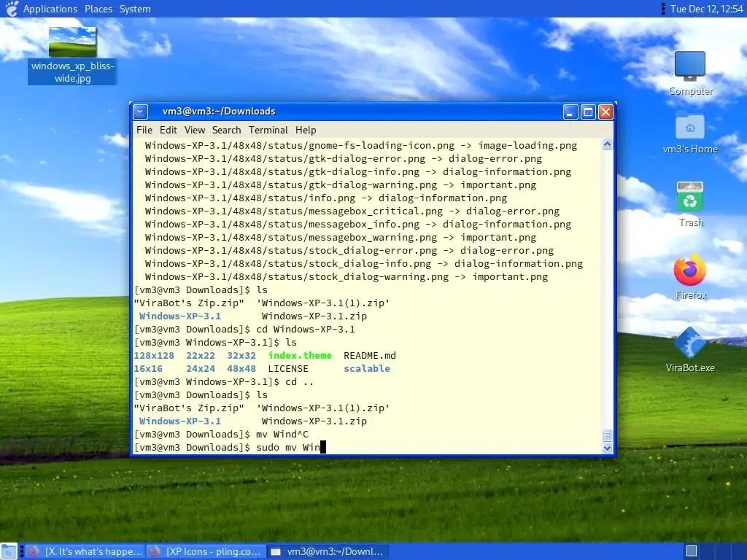Open the terminal Help menu
The width and height of the screenshot is (747, 560).
point(306,130)
